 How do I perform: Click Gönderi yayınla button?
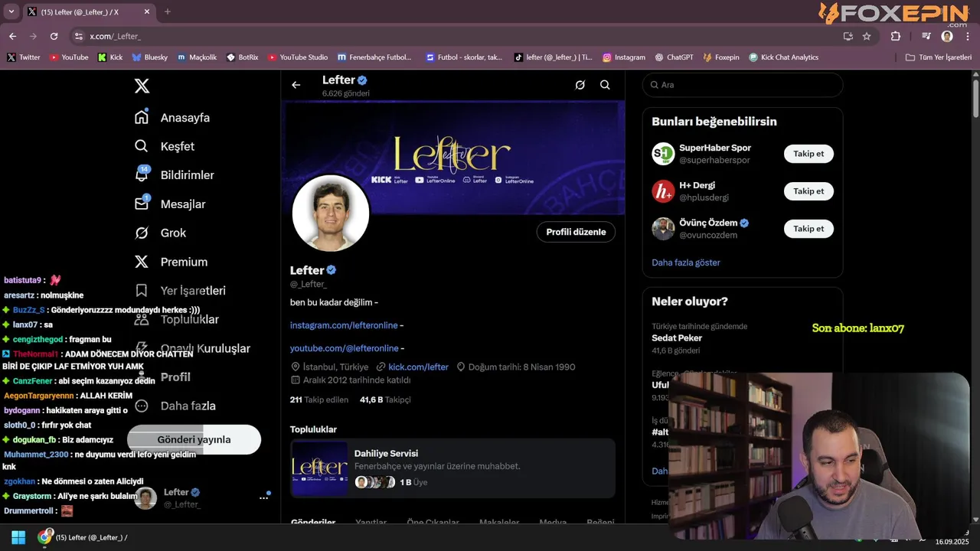(x=194, y=439)
